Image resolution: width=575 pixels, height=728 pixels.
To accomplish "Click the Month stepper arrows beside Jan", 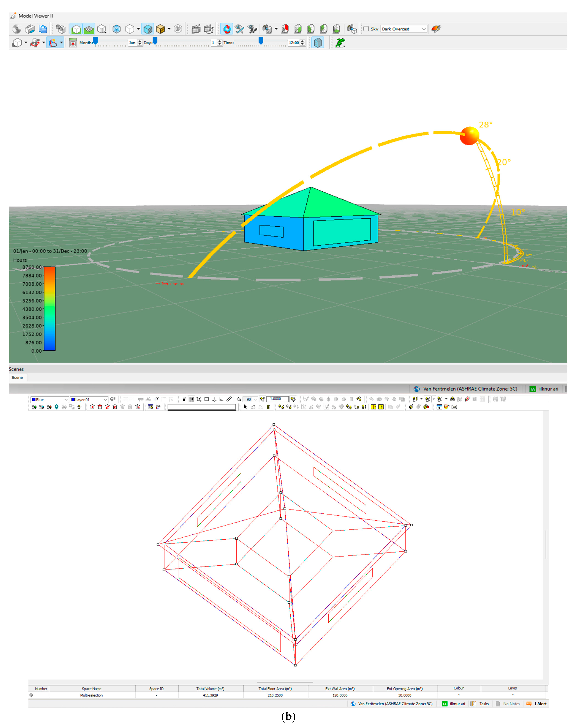I will click(140, 43).
